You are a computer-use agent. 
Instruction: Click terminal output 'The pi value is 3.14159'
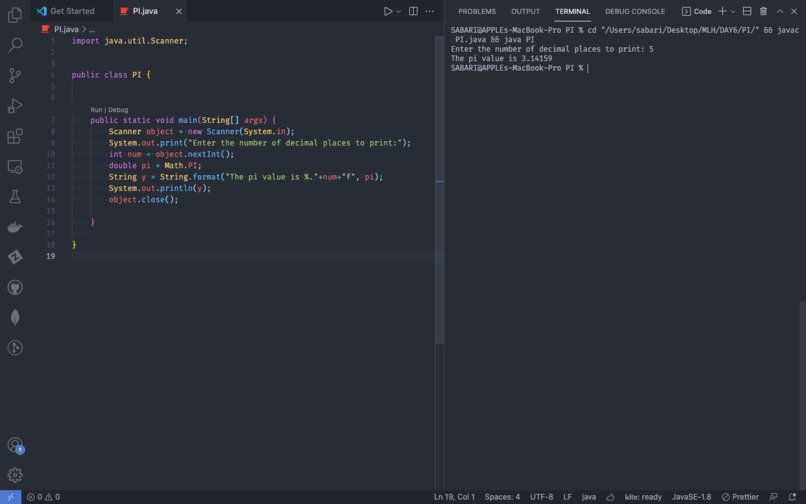(x=501, y=59)
